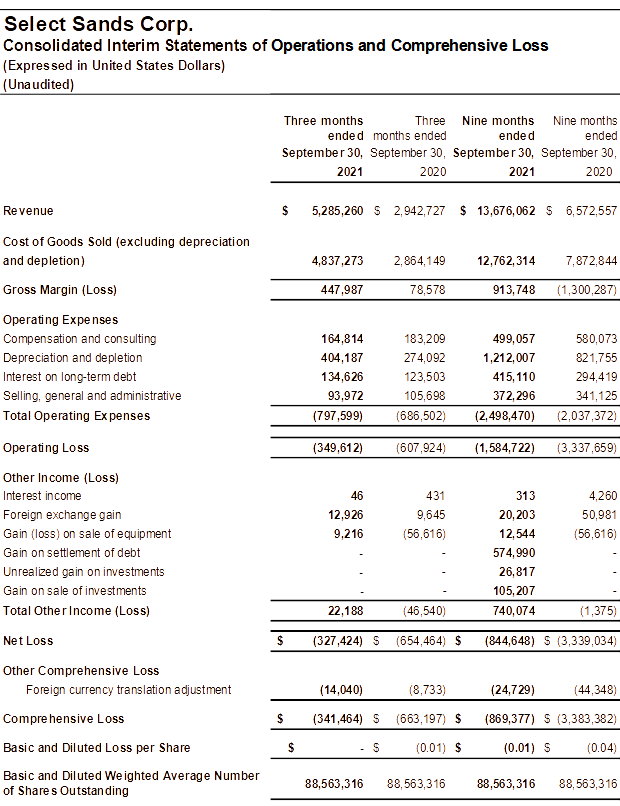
Task: Click interest income value 4,260
Action: pyautogui.click(x=603, y=496)
